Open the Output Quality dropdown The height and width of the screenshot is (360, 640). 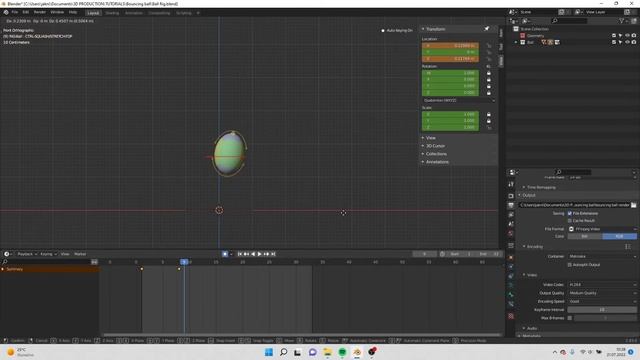(602, 293)
